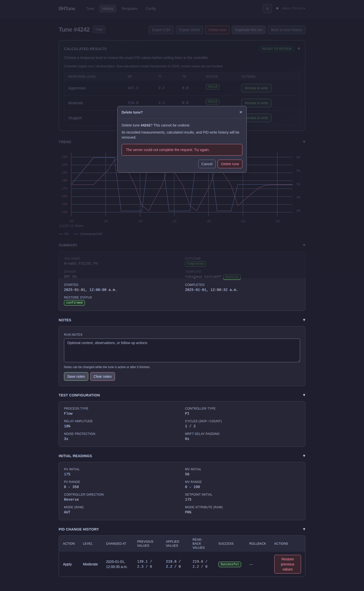Open the Tune nav tab
364x591 pixels.
tap(90, 9)
